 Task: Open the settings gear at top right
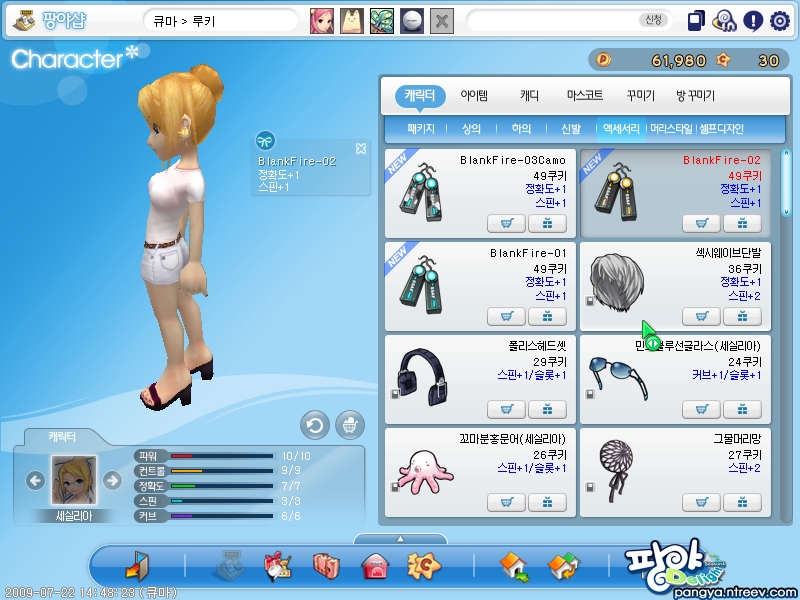[780, 21]
